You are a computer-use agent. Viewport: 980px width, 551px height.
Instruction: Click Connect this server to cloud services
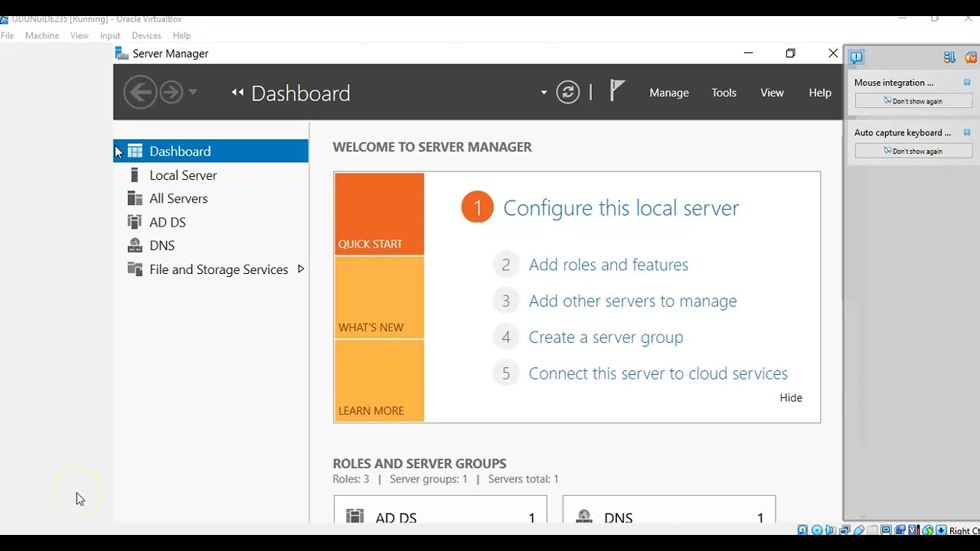coord(658,373)
